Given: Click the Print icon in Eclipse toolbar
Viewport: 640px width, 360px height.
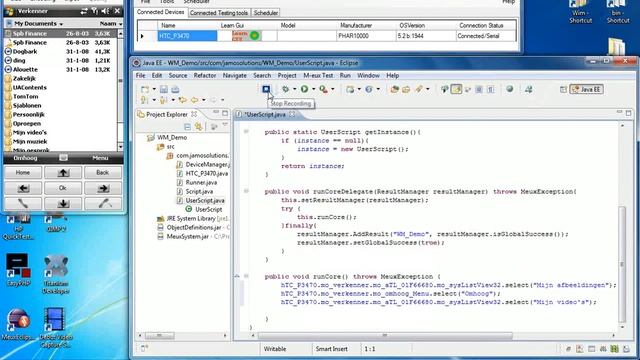Looking at the screenshot, I should pos(175,89).
